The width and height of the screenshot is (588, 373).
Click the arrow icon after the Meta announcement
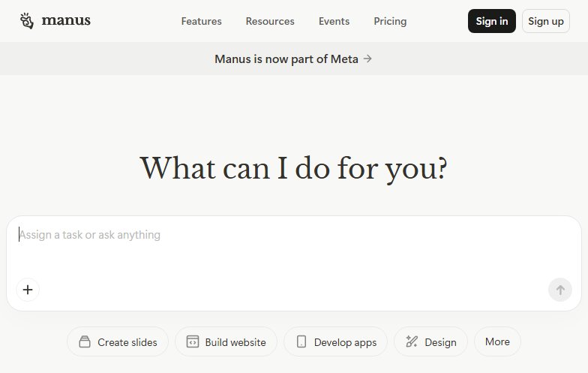[x=367, y=59]
